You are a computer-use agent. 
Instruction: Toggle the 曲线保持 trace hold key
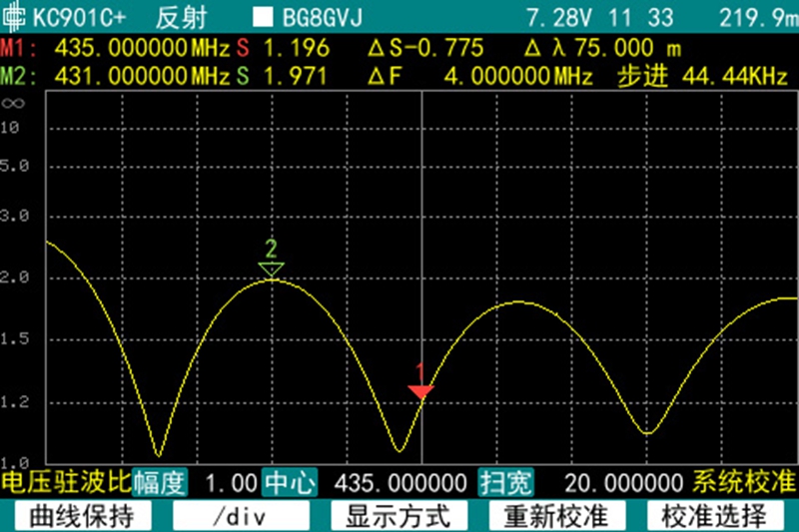[80, 516]
